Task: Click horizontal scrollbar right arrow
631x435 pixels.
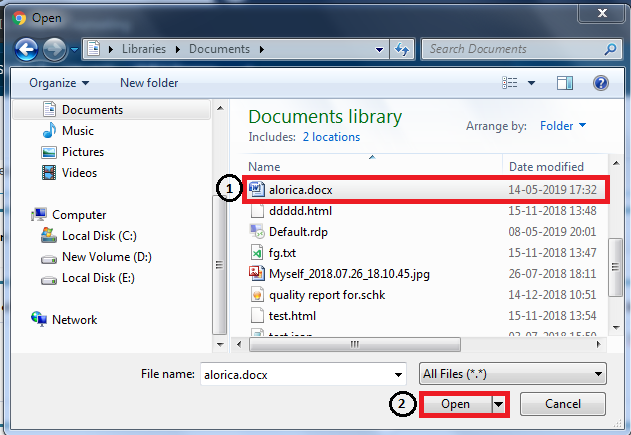Action: 599,344
